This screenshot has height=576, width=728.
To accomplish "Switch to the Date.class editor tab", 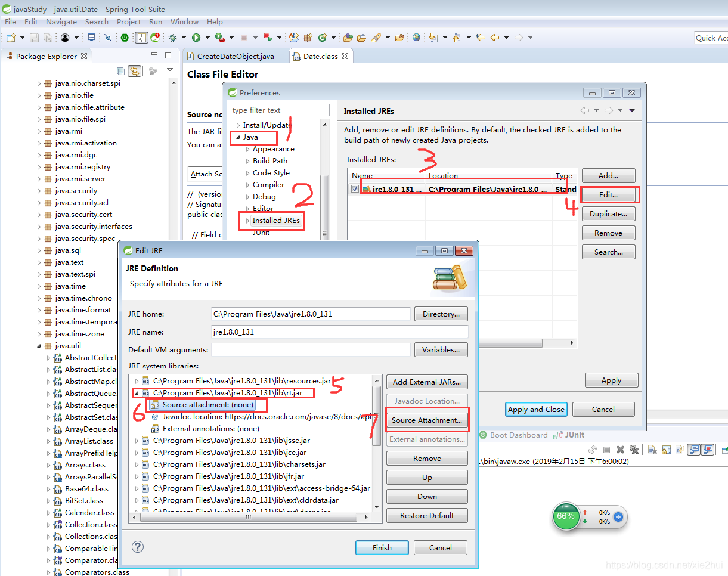I will tap(321, 56).
